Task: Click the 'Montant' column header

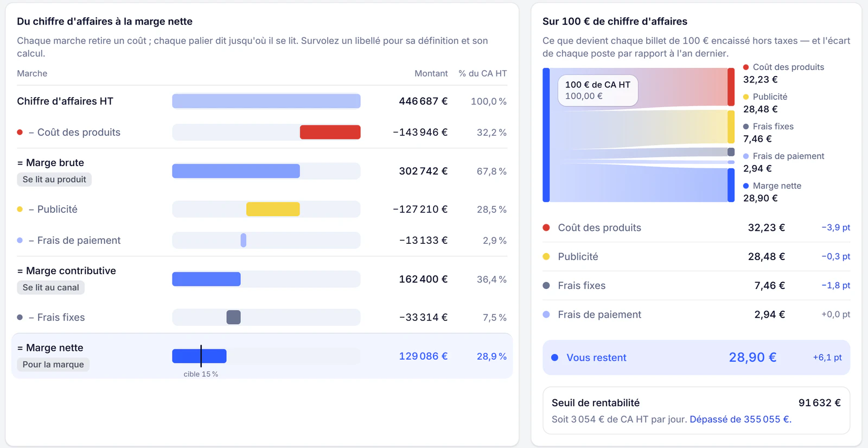Action: [431, 73]
